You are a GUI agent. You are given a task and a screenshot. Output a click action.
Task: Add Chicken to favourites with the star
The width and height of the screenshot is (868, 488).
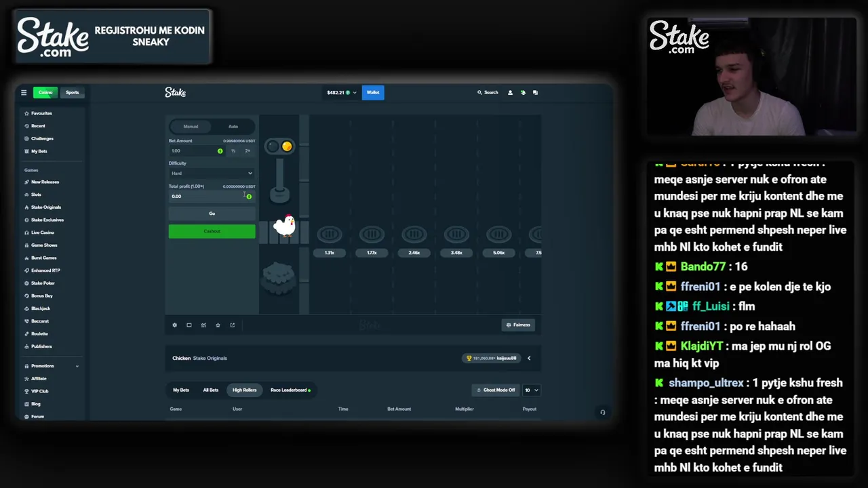pos(218,325)
